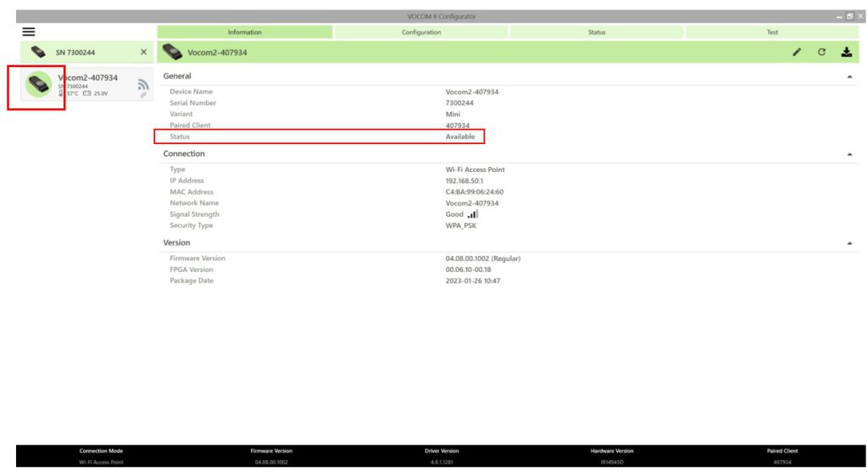The image size is (868, 472).
Task: Click Paired Client in bottom status bar
Action: [x=782, y=451]
